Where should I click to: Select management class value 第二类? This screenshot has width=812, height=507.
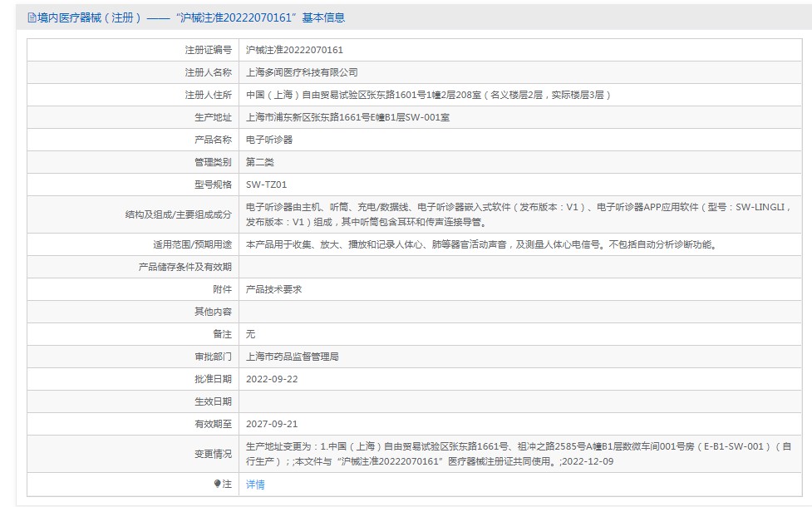click(260, 162)
